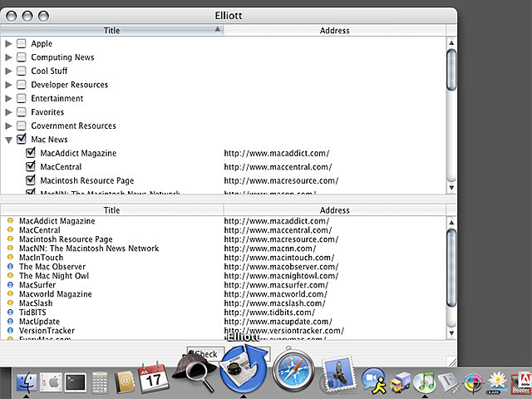The image size is (532, 399).
Task: Open Mail stamp icon in the dock
Action: (338, 374)
